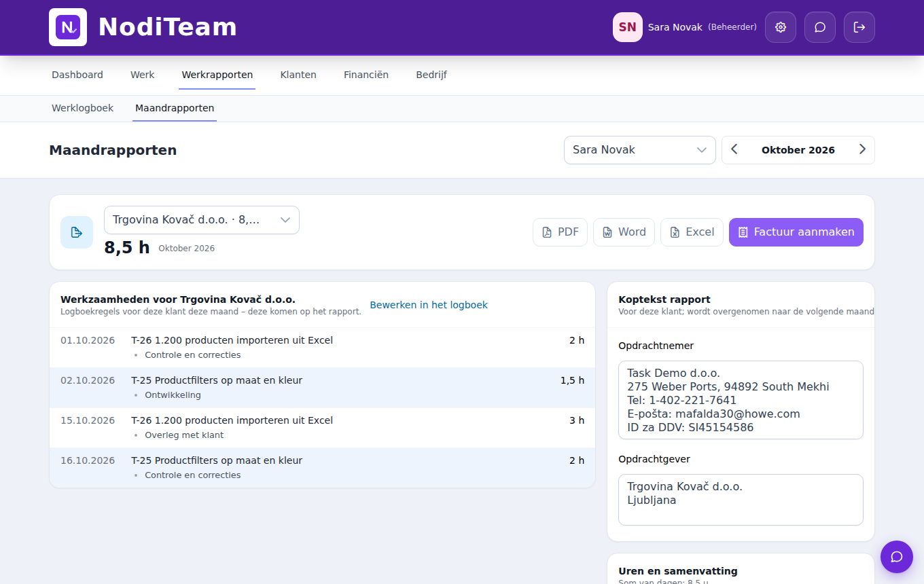
Task: Export the report as Excel
Action: click(x=692, y=232)
